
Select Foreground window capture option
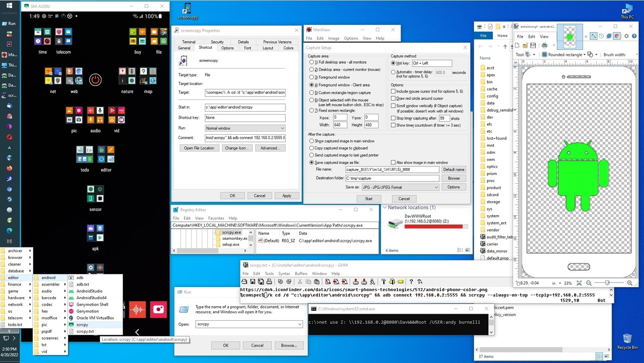click(311, 77)
